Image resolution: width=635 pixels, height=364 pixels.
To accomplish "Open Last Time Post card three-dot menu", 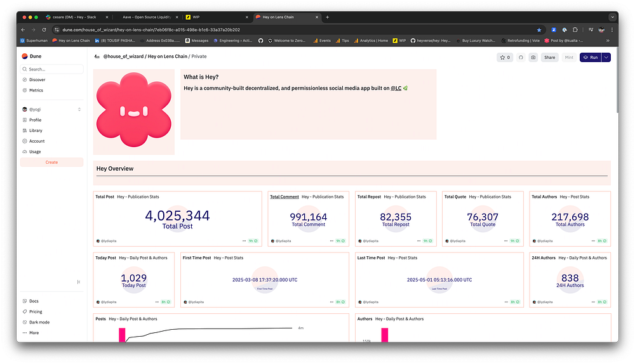I will point(506,302).
